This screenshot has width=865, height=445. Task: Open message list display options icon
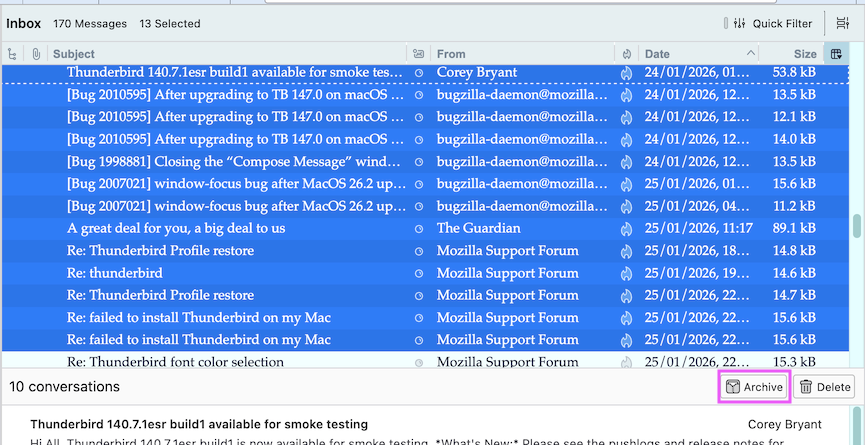point(842,23)
